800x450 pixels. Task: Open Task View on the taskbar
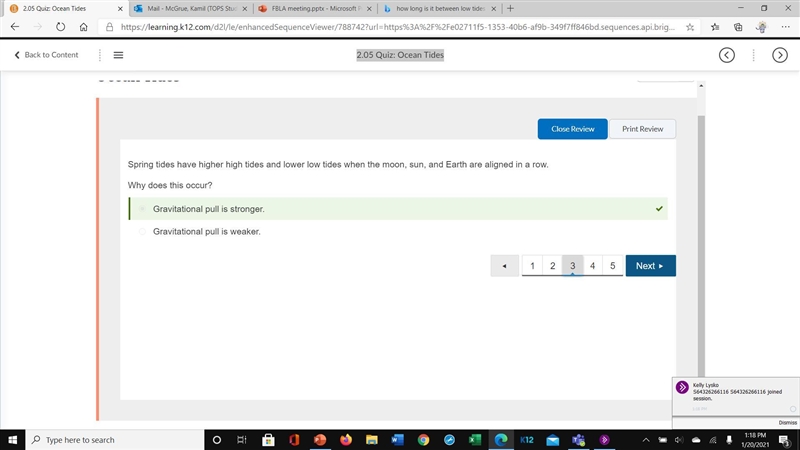pyautogui.click(x=242, y=440)
